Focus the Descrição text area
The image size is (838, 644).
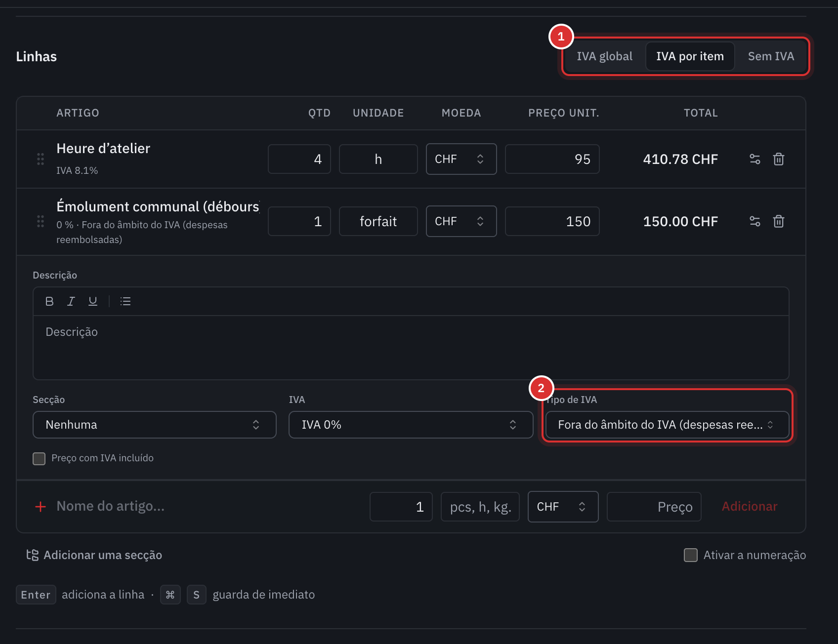tap(411, 348)
